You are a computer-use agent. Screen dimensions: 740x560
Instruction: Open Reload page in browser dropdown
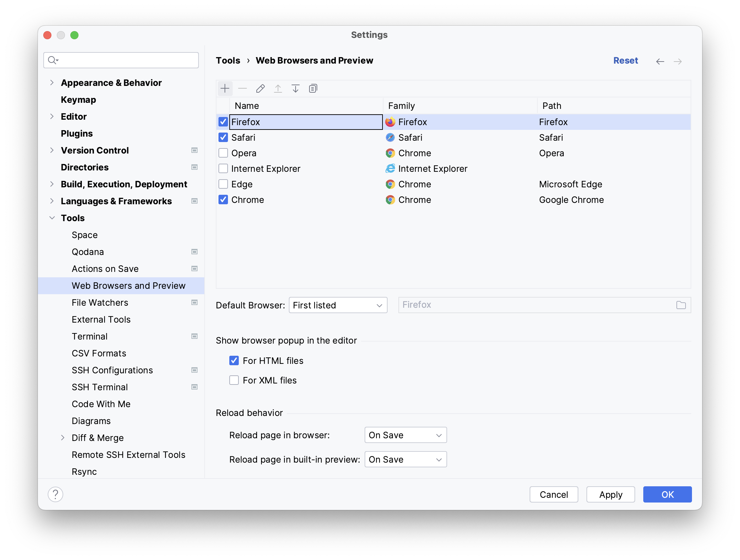[406, 435]
